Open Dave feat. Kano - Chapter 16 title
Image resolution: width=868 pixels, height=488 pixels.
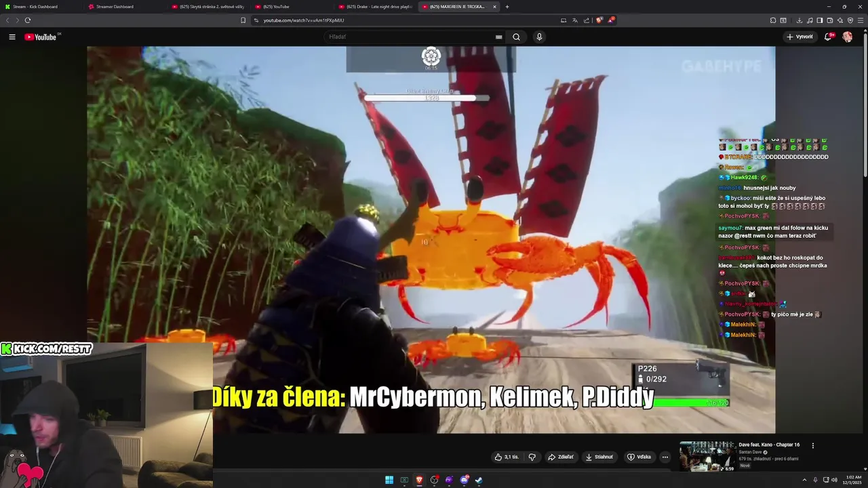pyautogui.click(x=769, y=445)
